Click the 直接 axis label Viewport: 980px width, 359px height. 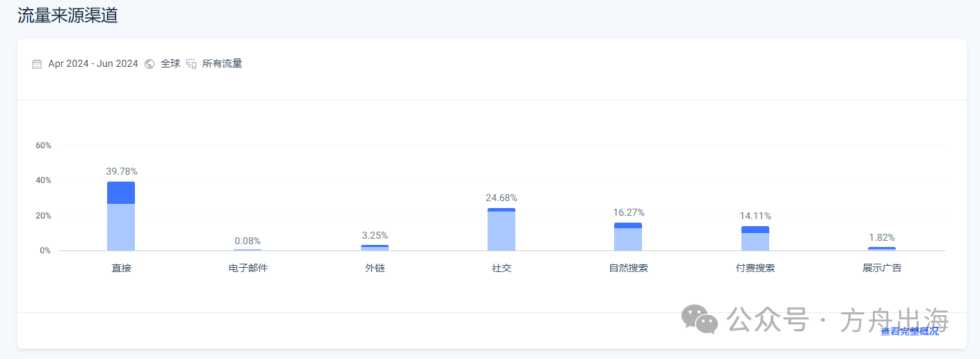(121, 268)
